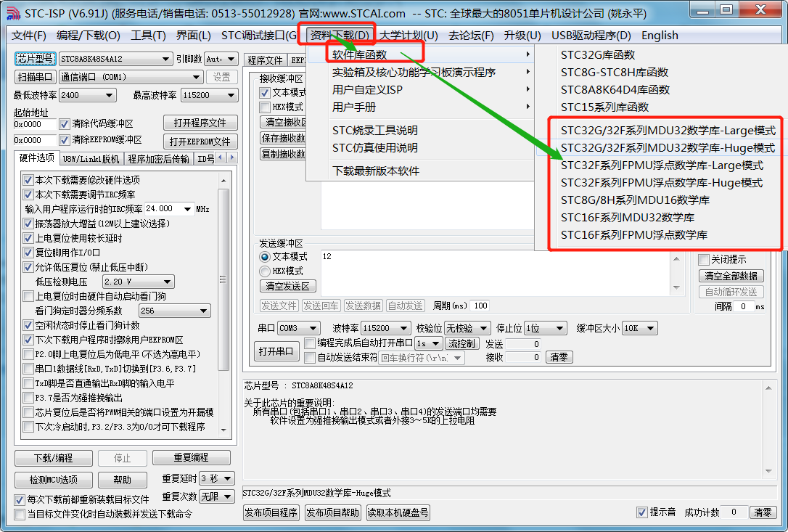
Task: Click 周期(ms) 100 input field
Action: 480,306
